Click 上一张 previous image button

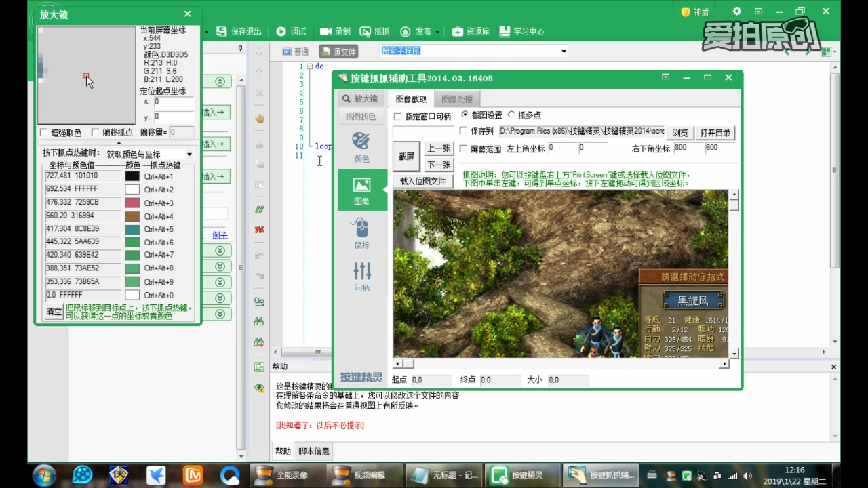point(439,148)
